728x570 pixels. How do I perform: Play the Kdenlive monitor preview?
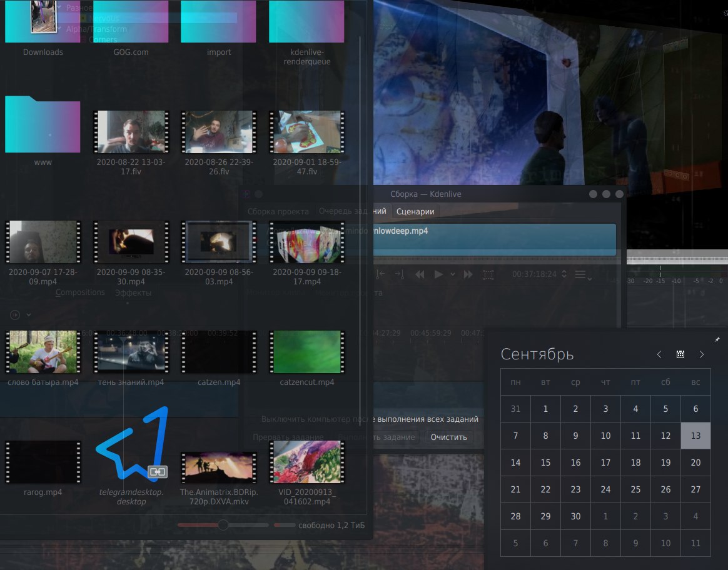click(x=438, y=274)
